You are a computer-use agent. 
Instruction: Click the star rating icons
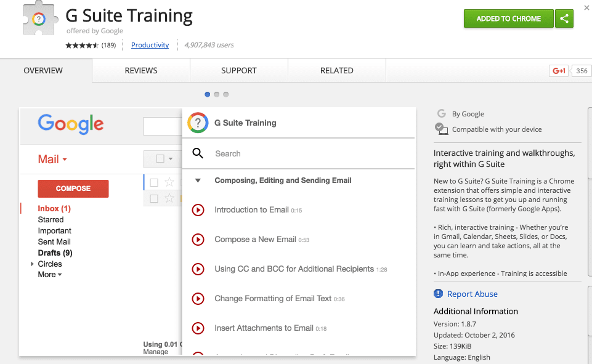tap(82, 46)
